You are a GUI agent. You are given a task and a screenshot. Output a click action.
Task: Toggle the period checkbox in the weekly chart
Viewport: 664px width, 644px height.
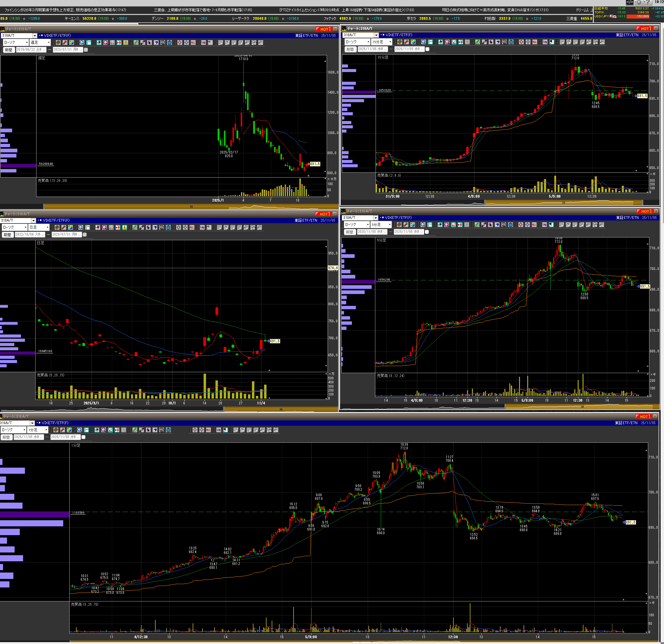pyautogui.click(x=86, y=50)
